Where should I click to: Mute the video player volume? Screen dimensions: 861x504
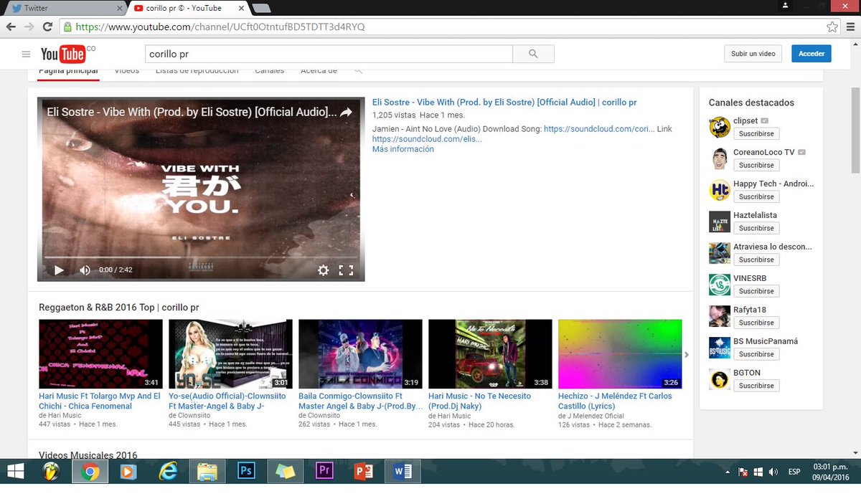[85, 270]
